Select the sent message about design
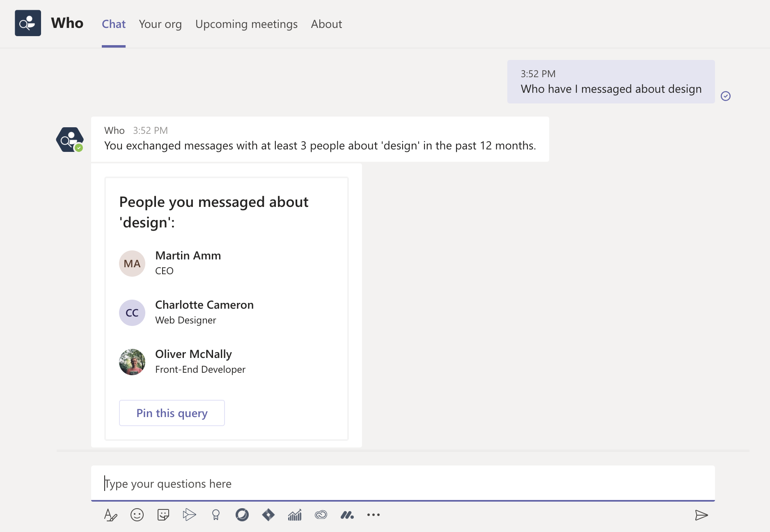Image resolution: width=770 pixels, height=532 pixels. click(x=611, y=82)
